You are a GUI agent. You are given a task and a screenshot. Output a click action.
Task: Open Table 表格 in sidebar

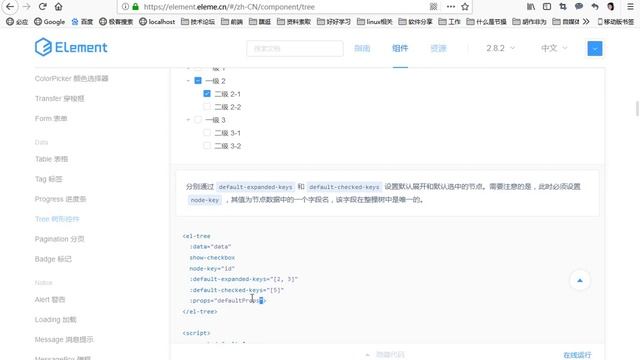click(x=51, y=159)
